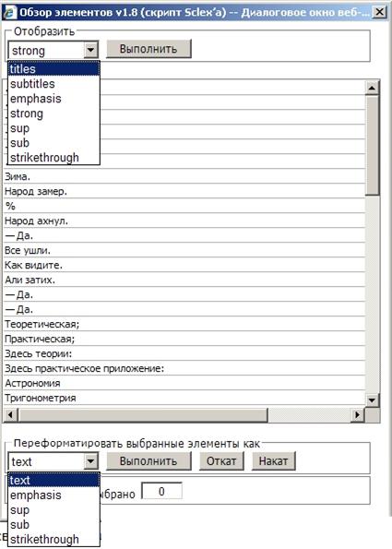
Task: Expand the reformat 'text' dropdown arrow
Action: pyautogui.click(x=90, y=461)
